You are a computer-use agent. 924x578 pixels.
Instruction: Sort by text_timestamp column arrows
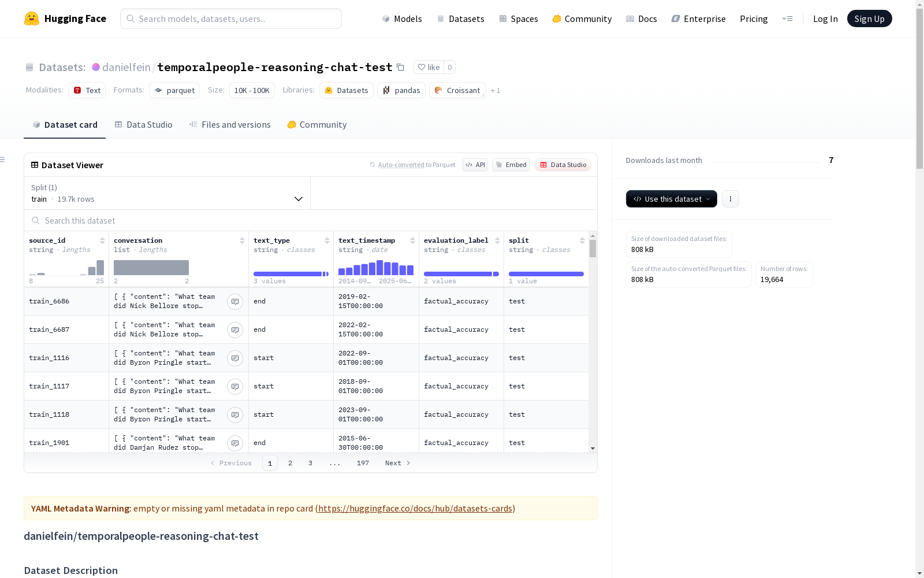[x=412, y=240]
